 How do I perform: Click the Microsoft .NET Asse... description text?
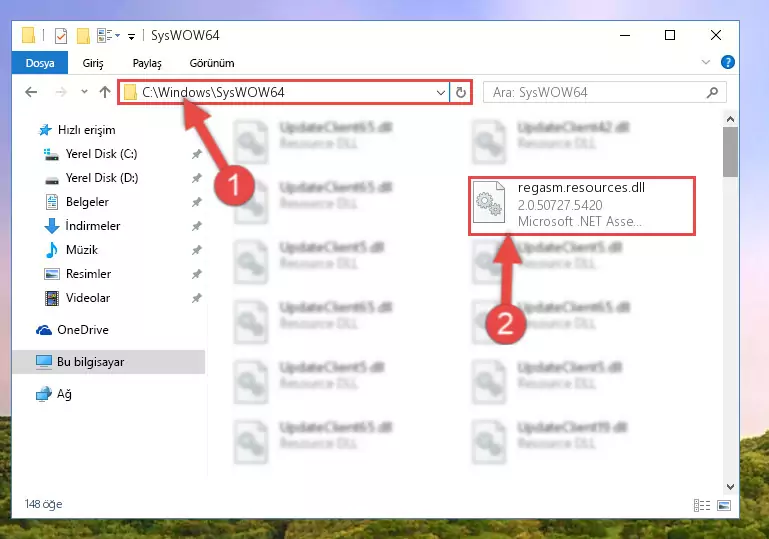[580, 222]
